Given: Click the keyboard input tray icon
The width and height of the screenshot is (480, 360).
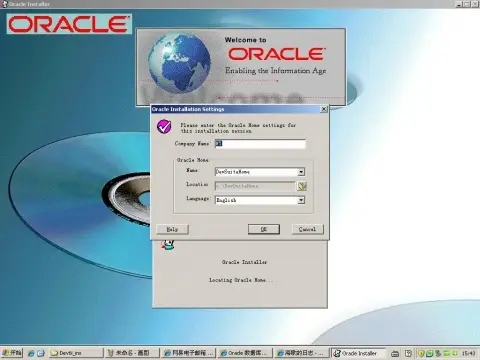Looking at the screenshot, I should (x=395, y=353).
